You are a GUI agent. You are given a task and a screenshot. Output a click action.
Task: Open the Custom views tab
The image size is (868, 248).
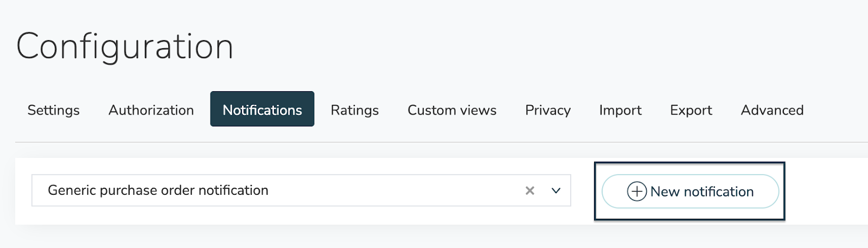pos(452,110)
